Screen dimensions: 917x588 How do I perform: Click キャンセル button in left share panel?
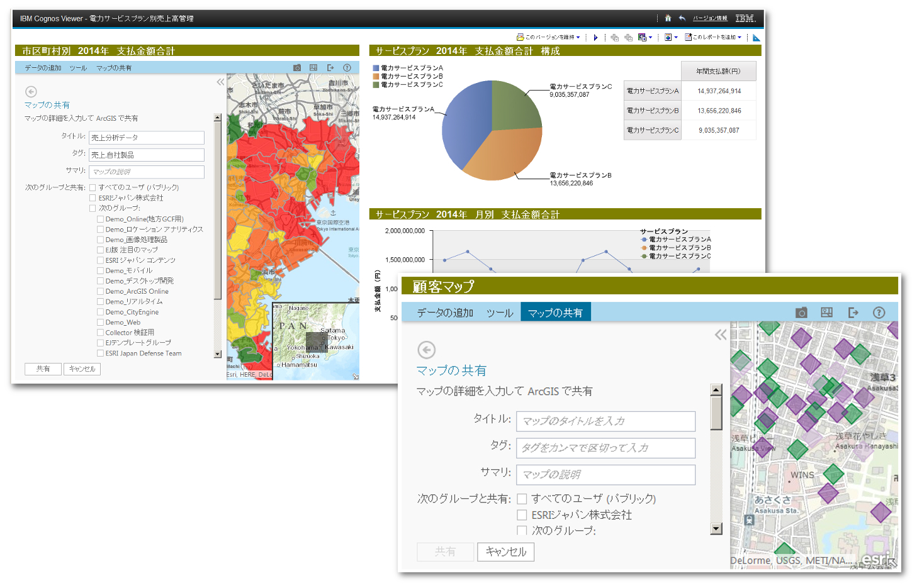(x=82, y=369)
